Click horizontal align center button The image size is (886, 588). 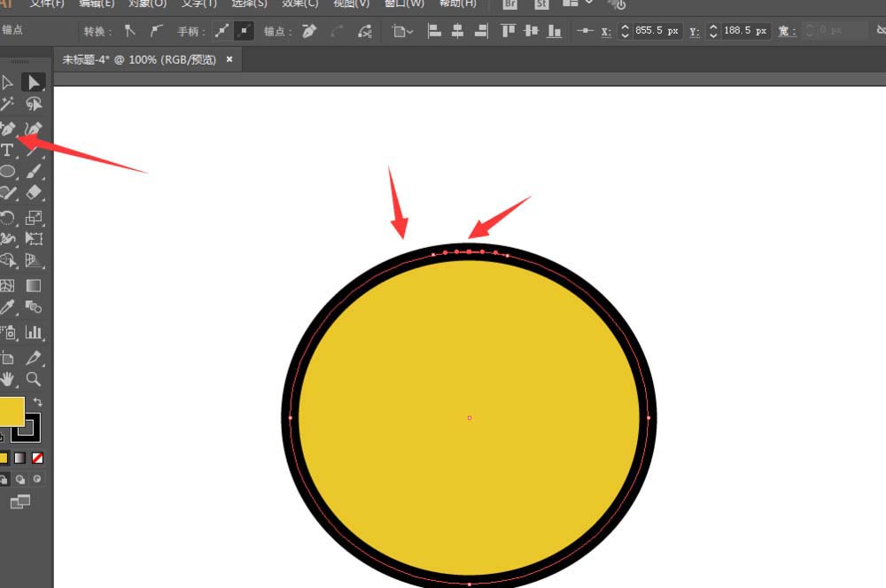[457, 31]
